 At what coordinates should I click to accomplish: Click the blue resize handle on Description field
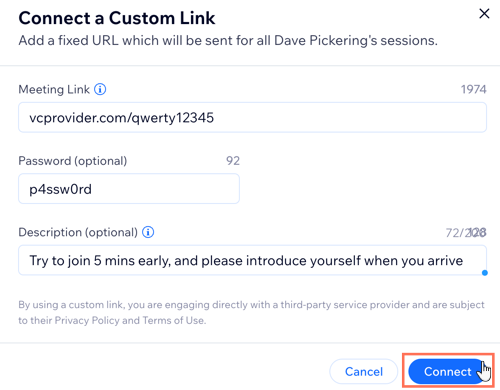(x=485, y=273)
